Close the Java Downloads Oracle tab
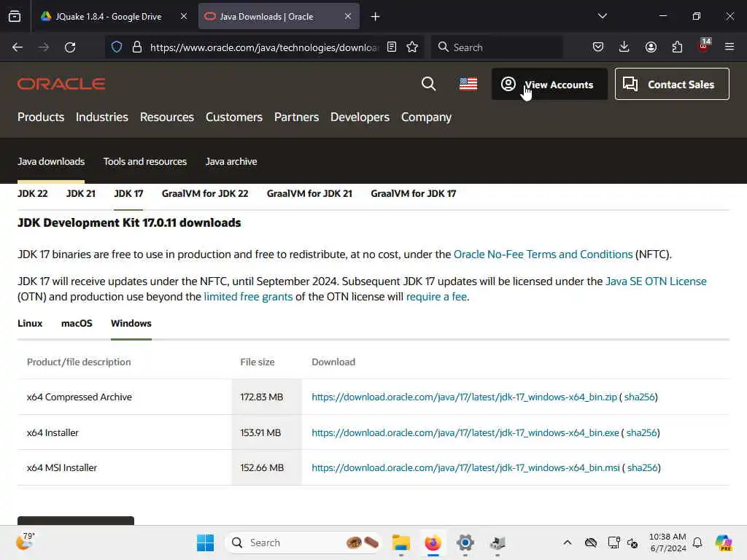Screen dimensions: 747x560 coord(348,16)
